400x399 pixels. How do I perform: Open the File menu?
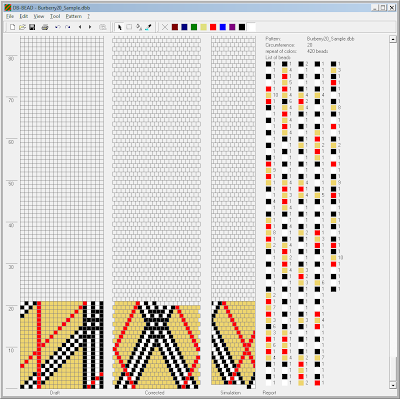point(10,16)
